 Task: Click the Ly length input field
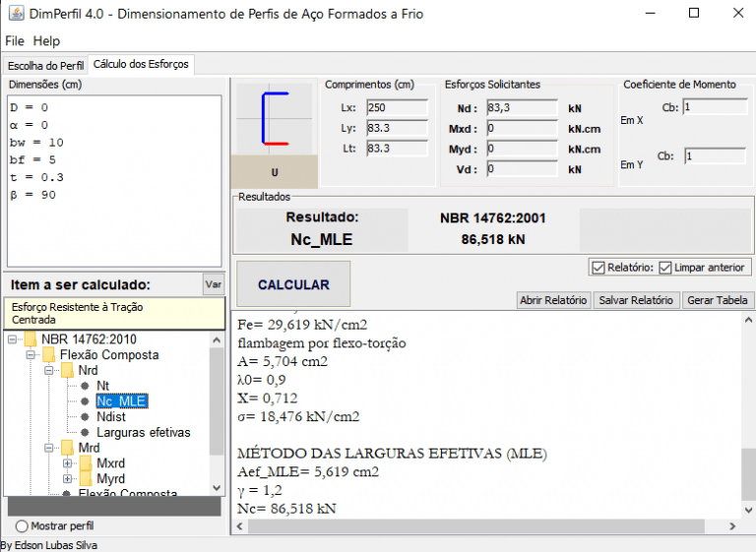coord(397,128)
